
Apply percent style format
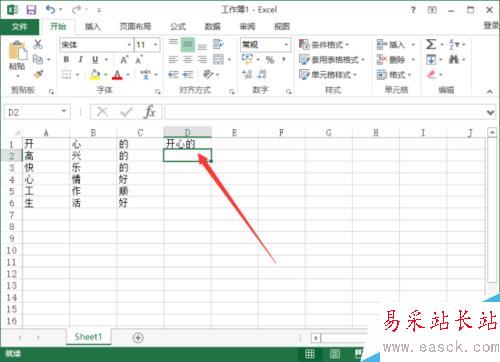pyautogui.click(x=270, y=60)
